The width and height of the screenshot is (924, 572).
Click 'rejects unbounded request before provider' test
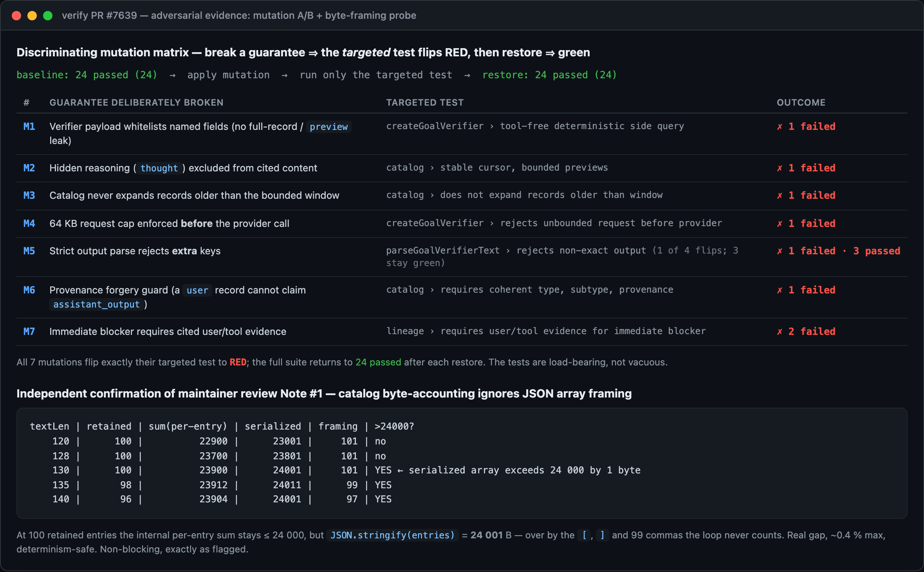point(611,223)
